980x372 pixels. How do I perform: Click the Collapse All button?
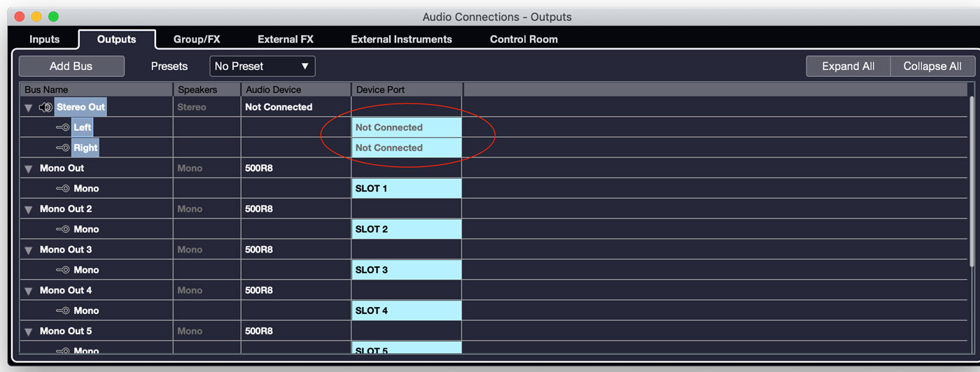[932, 66]
